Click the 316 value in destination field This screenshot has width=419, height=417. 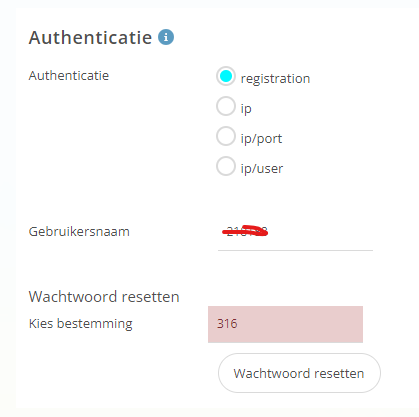(227, 324)
